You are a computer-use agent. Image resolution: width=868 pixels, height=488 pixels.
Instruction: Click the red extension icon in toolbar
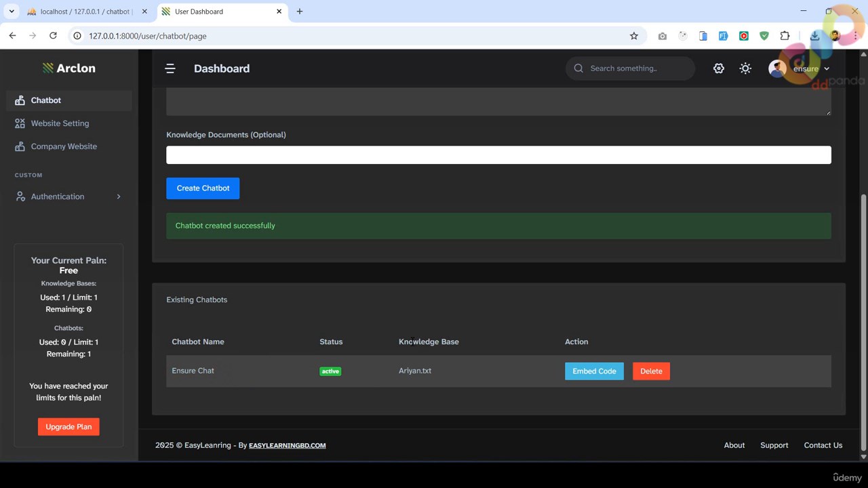click(744, 36)
